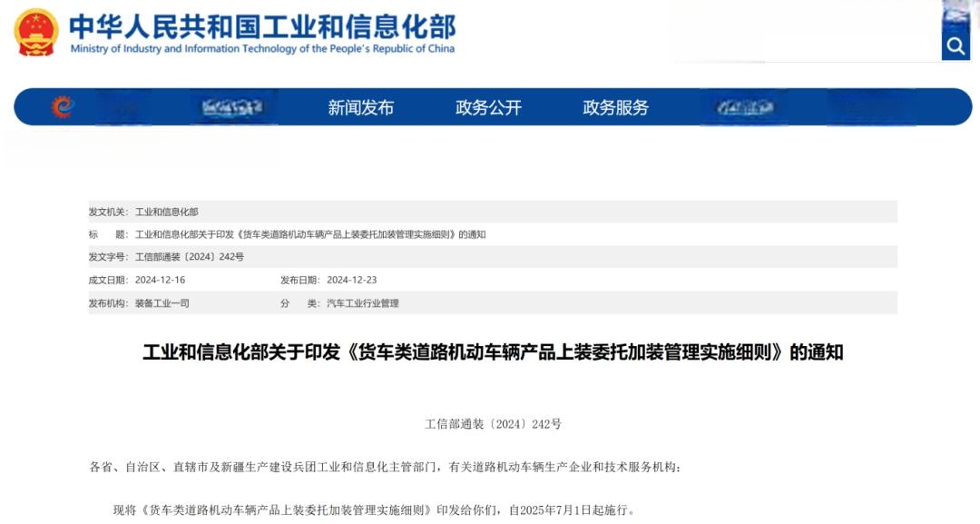Click the red e-shaped logo in the navigation bar
The width and height of the screenshot is (980, 524).
[x=63, y=107]
